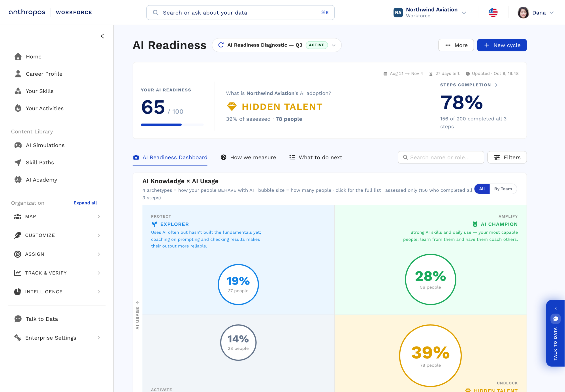The height and width of the screenshot is (392, 565).
Task: Switch to the How we measure tab
Action: (x=248, y=158)
